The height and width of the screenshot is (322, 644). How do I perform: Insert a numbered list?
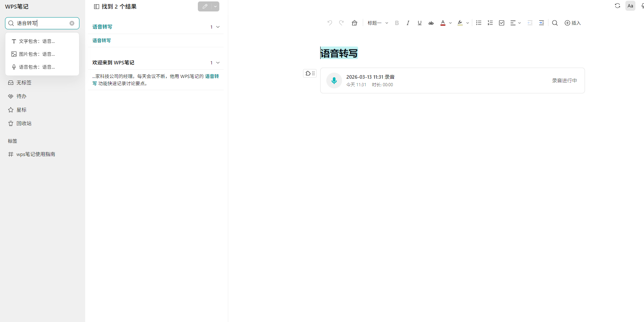pos(490,23)
